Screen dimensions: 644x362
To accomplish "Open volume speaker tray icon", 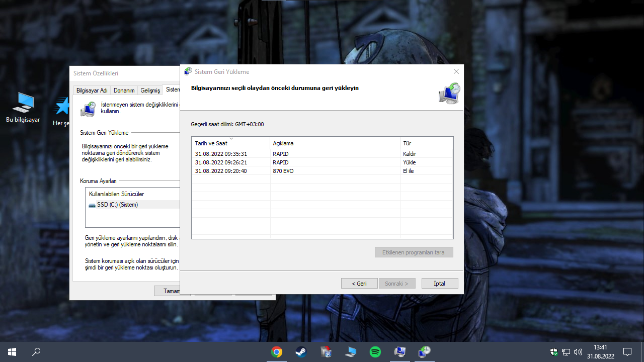I will click(x=578, y=352).
